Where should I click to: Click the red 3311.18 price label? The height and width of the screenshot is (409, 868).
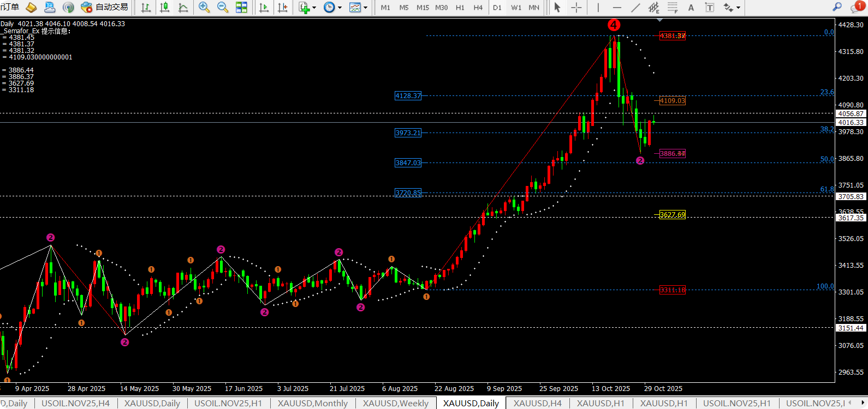coord(673,290)
